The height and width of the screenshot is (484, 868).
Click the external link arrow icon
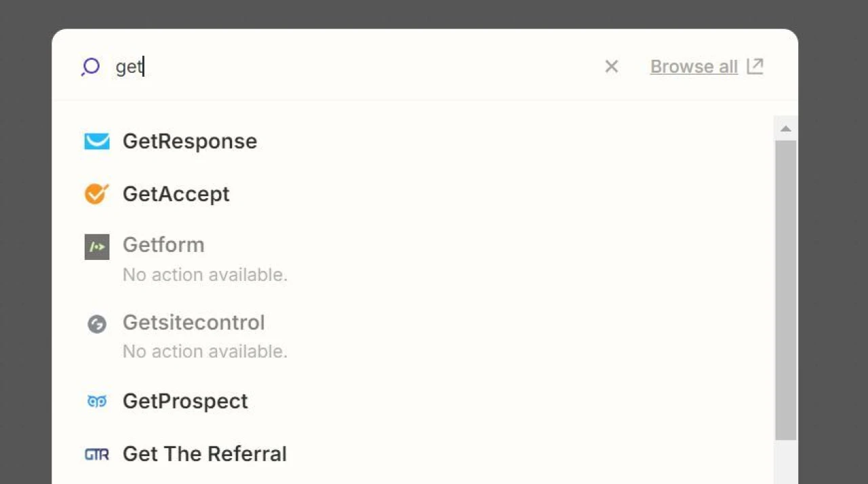(x=755, y=66)
